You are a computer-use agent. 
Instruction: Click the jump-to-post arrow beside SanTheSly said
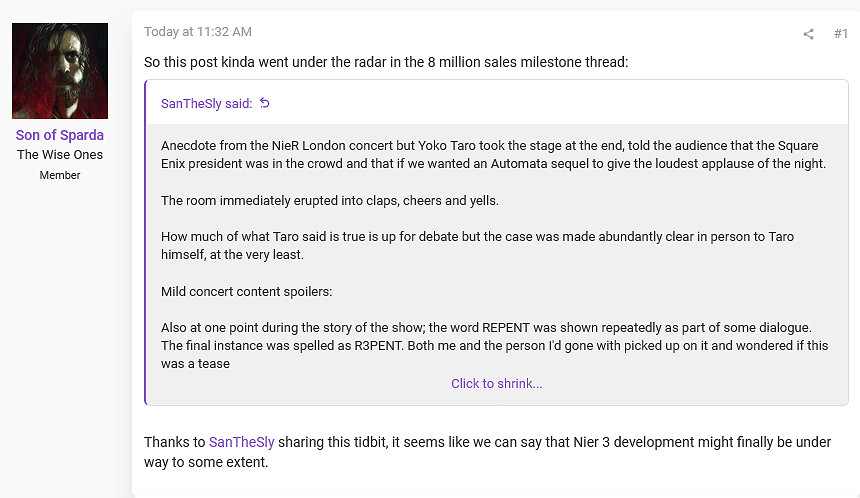[265, 103]
